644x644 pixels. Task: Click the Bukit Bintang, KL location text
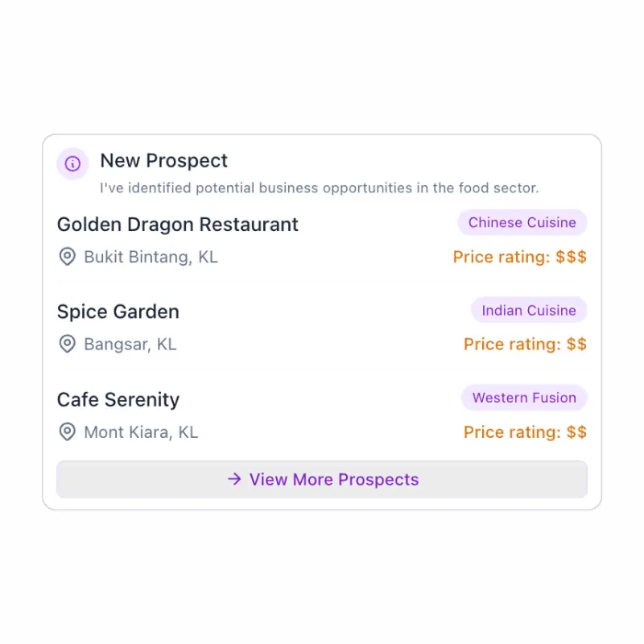[151, 257]
